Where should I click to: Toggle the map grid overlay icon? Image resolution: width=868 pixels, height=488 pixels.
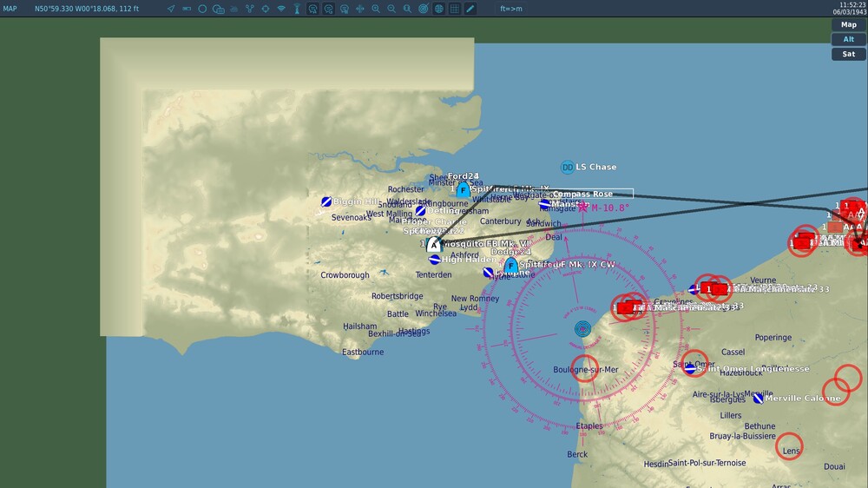[x=455, y=9]
